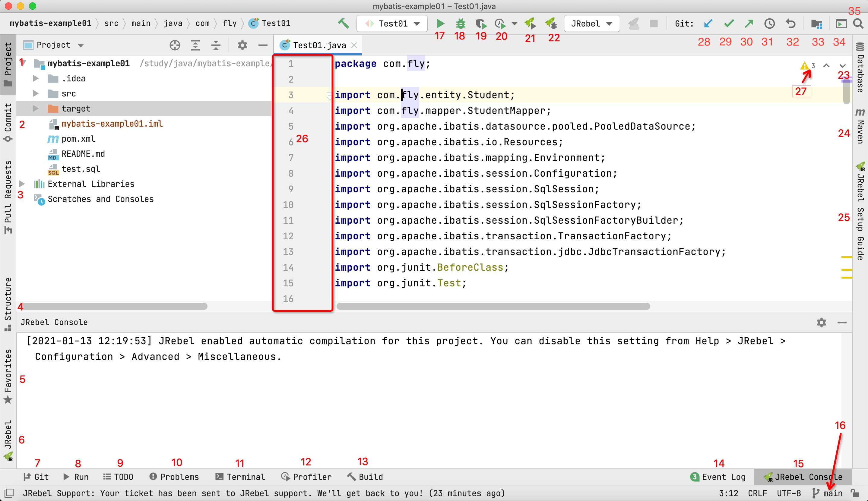Expand the target folder

[36, 109]
